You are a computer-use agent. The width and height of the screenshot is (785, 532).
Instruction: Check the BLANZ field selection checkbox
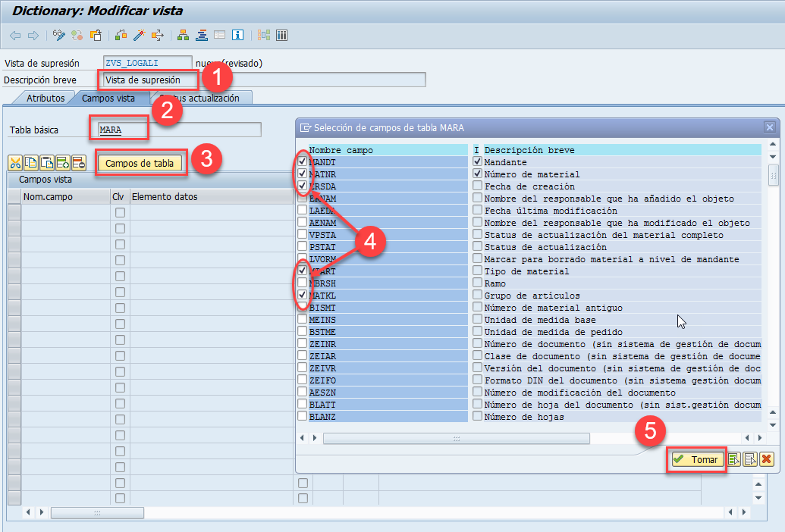[303, 416]
